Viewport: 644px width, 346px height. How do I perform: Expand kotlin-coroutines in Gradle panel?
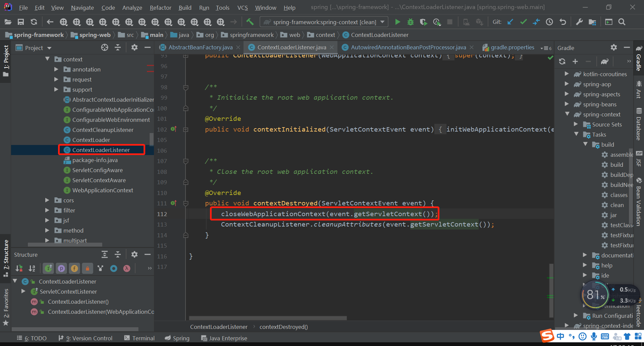[567, 74]
